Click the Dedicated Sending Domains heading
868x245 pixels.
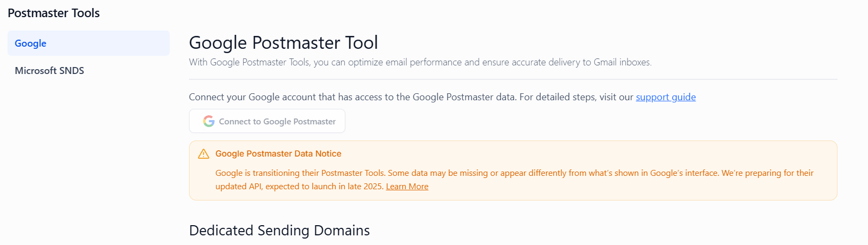click(x=279, y=231)
